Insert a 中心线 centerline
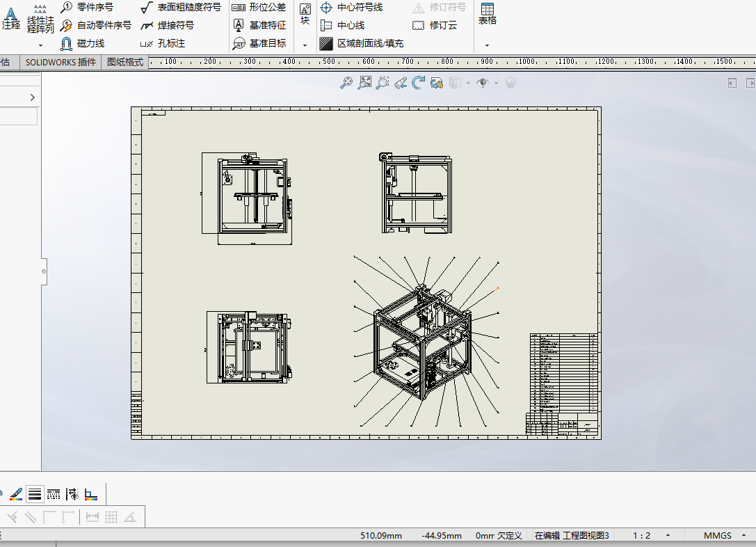The height and width of the screenshot is (547, 756). 342,25
